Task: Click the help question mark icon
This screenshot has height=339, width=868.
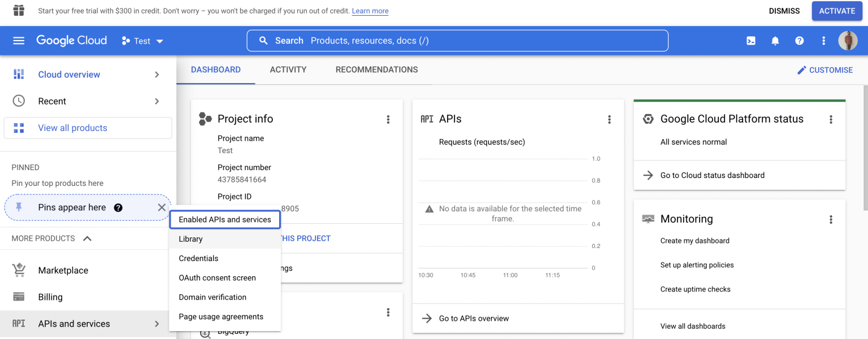Action: 799,41
